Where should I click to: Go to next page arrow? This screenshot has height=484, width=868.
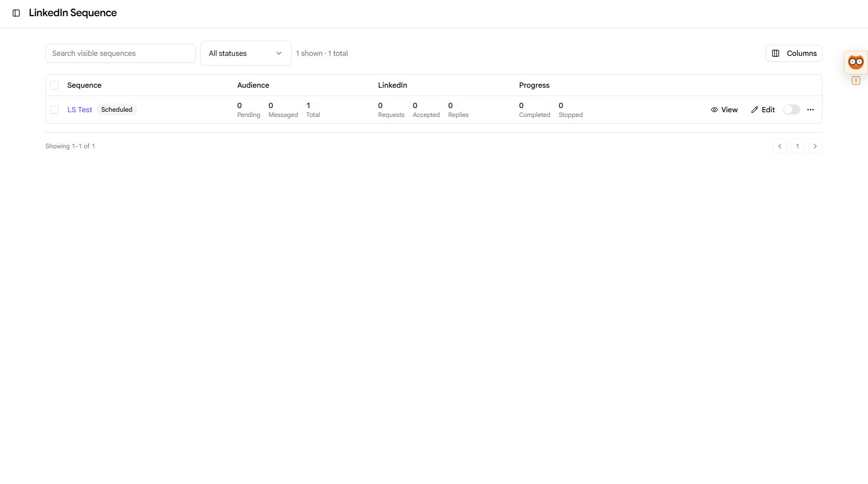[x=815, y=146]
